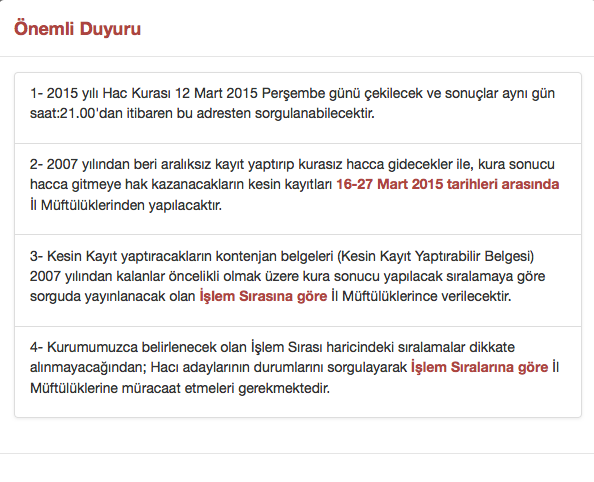Select the fourth announcement about İşlem Sırası
Screen dimensions: 594x482
pyautogui.click(x=298, y=372)
